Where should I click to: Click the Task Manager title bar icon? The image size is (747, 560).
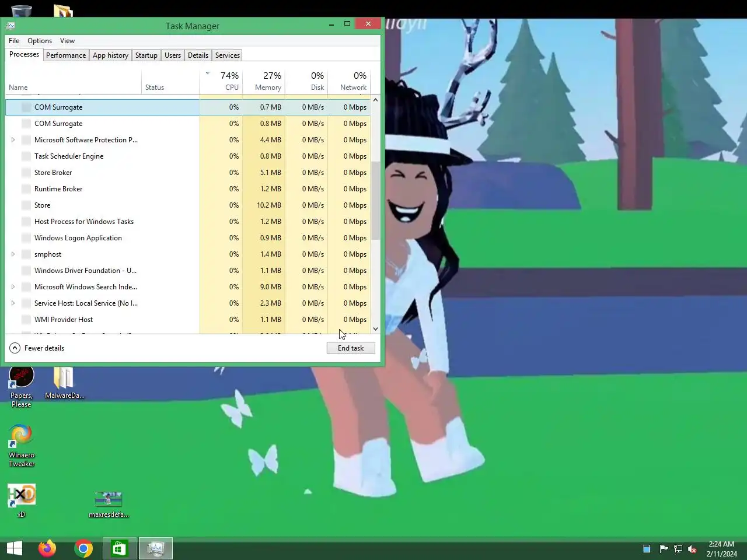(x=11, y=26)
